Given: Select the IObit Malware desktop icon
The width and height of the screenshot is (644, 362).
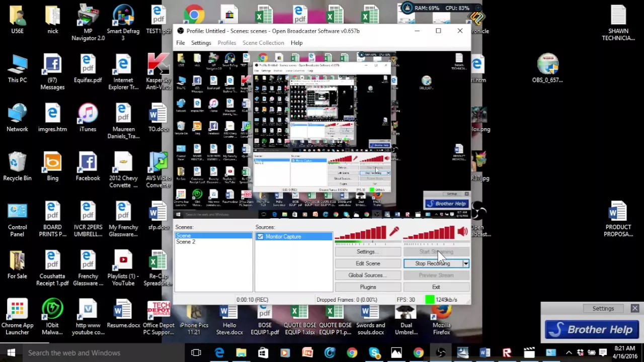Looking at the screenshot, I should pyautogui.click(x=52, y=318).
